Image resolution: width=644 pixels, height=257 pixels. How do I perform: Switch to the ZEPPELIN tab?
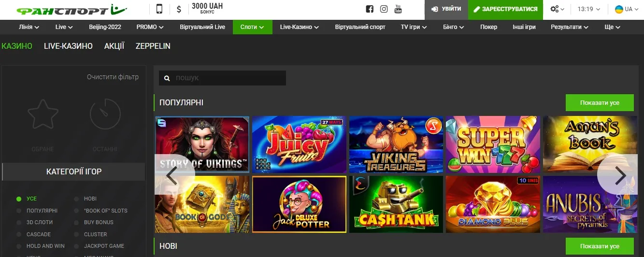click(x=153, y=46)
